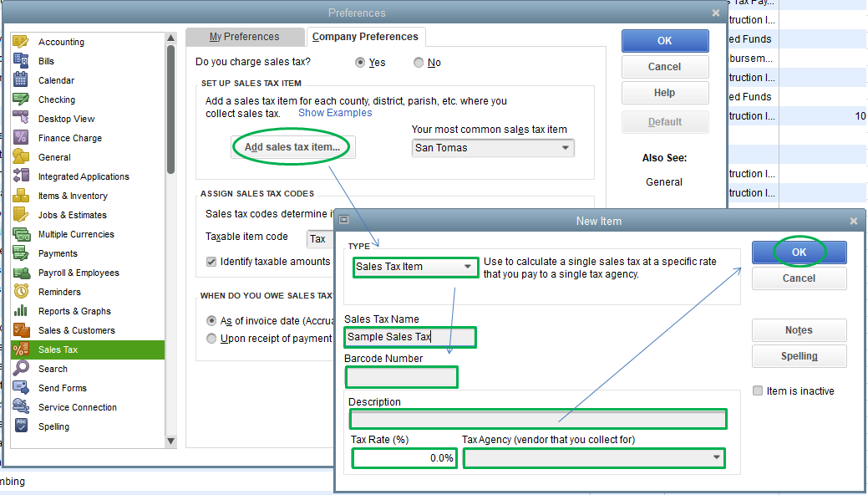Click the Jobs & Estimates icon
The width and height of the screenshot is (868, 495).
coord(21,215)
